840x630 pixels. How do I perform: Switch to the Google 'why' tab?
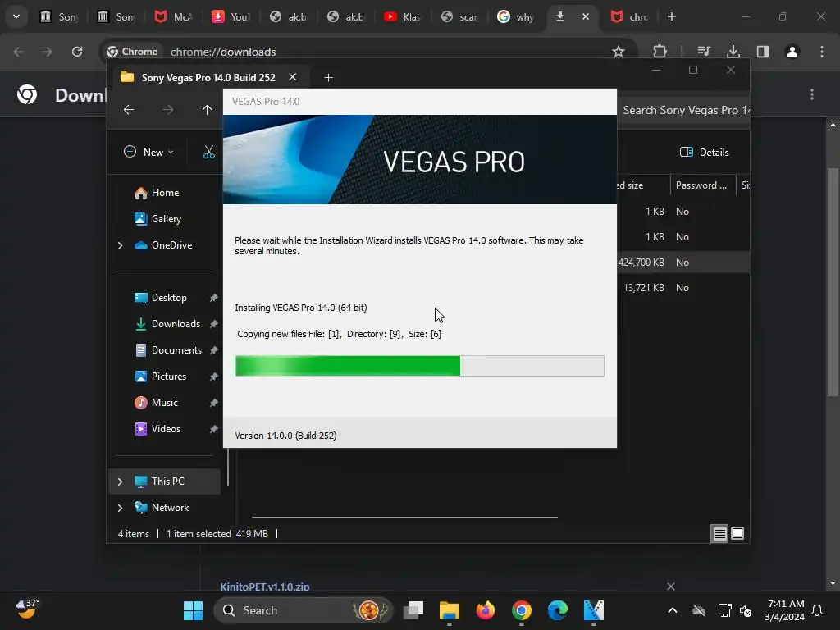coord(515,16)
